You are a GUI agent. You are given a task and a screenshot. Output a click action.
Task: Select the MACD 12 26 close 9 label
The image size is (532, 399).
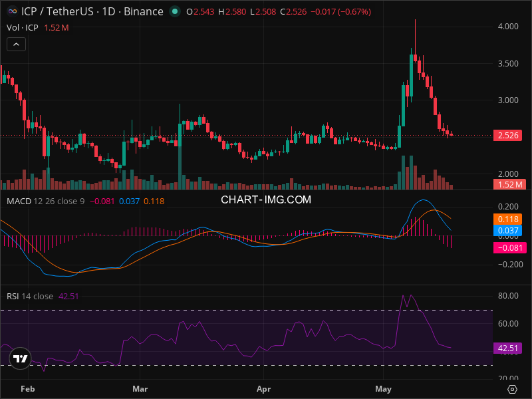(x=45, y=201)
